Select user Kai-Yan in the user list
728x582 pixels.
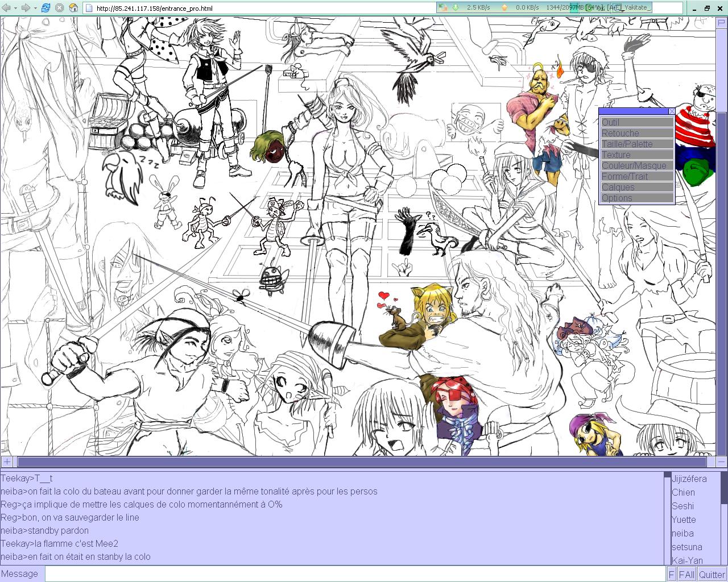(x=687, y=560)
